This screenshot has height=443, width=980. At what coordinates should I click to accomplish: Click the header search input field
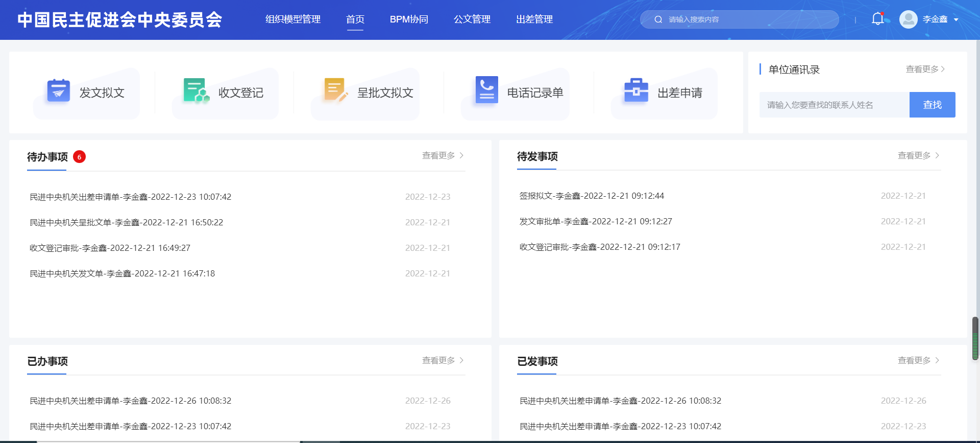pyautogui.click(x=740, y=19)
